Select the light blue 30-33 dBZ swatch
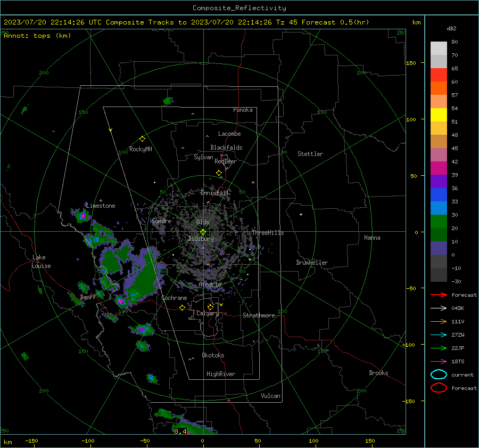The width and height of the screenshot is (479, 448). click(x=439, y=208)
